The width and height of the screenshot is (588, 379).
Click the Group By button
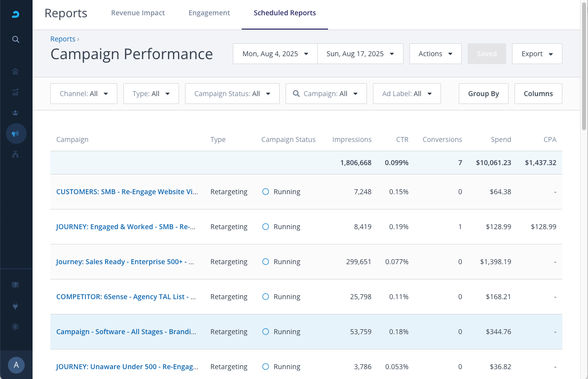point(483,94)
